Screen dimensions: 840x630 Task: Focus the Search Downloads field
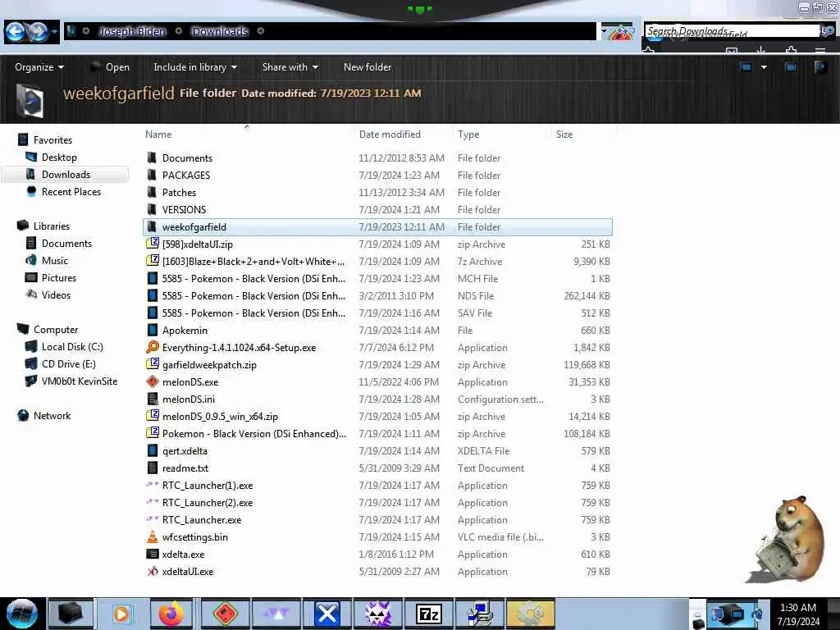pyautogui.click(x=732, y=31)
